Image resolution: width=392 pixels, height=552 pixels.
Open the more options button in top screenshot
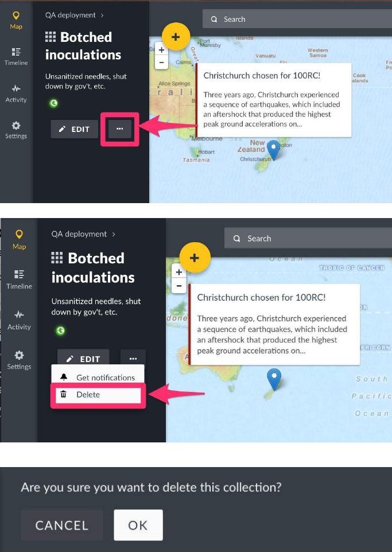click(120, 129)
